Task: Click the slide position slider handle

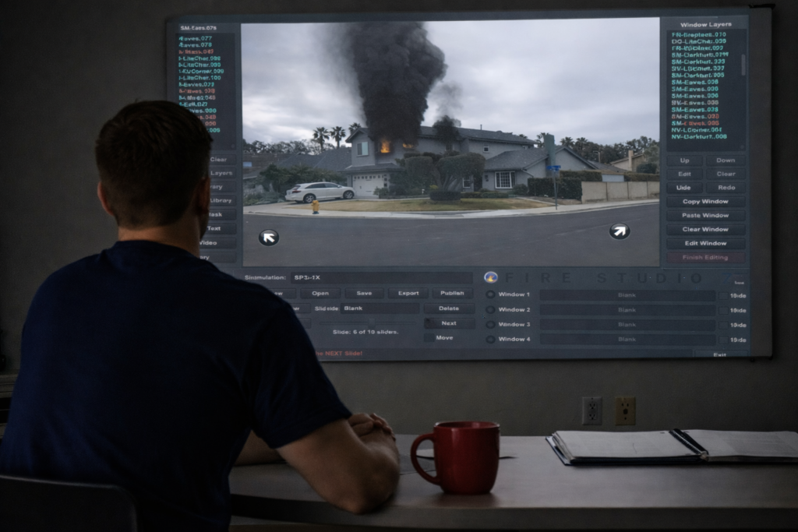Action: click(372, 322)
